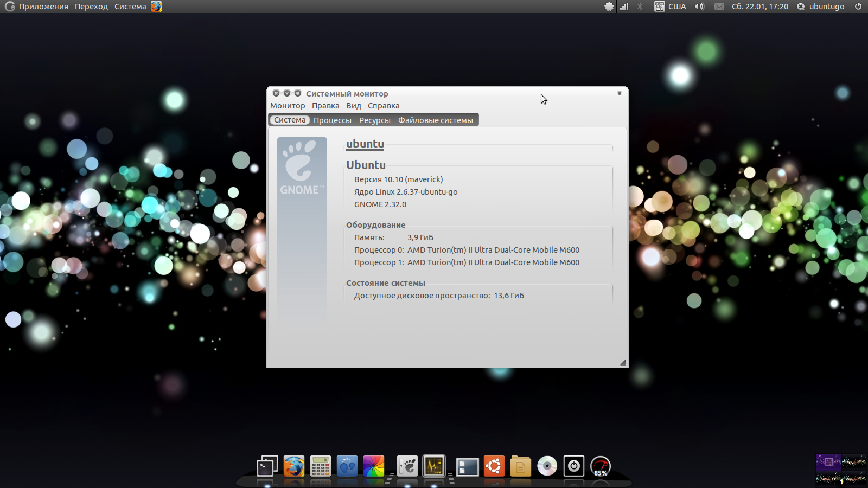Viewport: 868px width, 488px height.
Task: Click the 85% gauge dock icon
Action: (600, 466)
